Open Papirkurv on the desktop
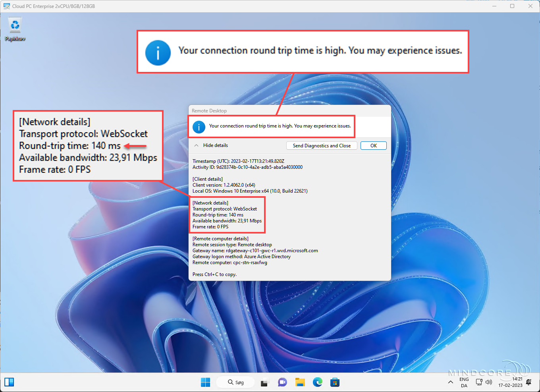This screenshot has height=392, width=540. tap(15, 25)
